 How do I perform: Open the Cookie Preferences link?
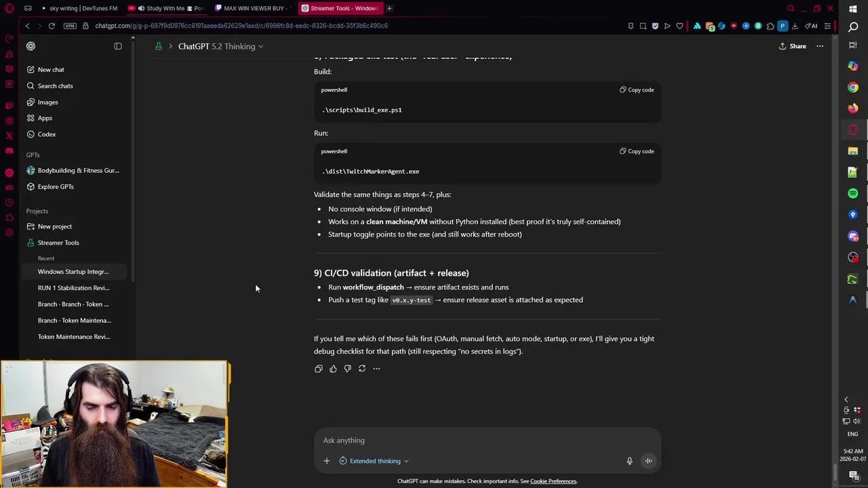coord(553,481)
